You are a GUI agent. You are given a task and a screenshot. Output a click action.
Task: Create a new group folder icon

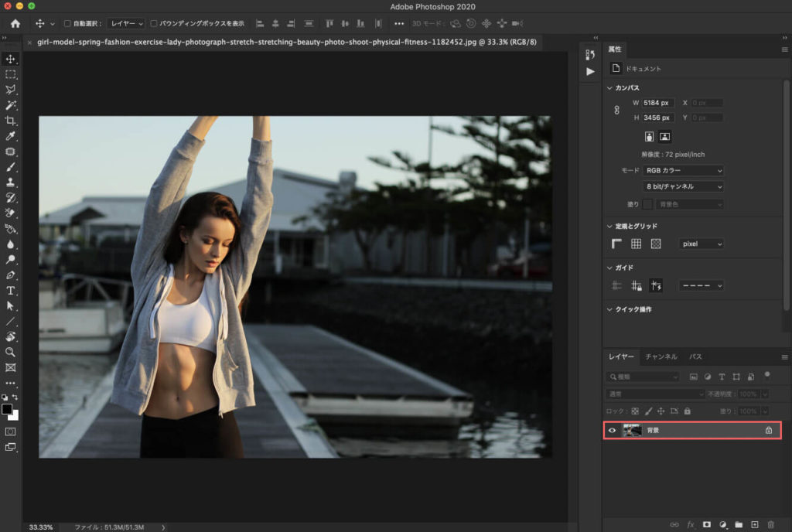739,525
